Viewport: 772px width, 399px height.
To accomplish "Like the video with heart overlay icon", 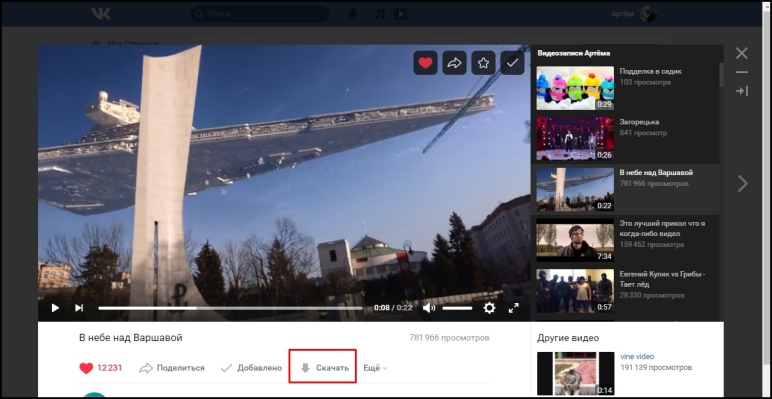I will (x=425, y=63).
